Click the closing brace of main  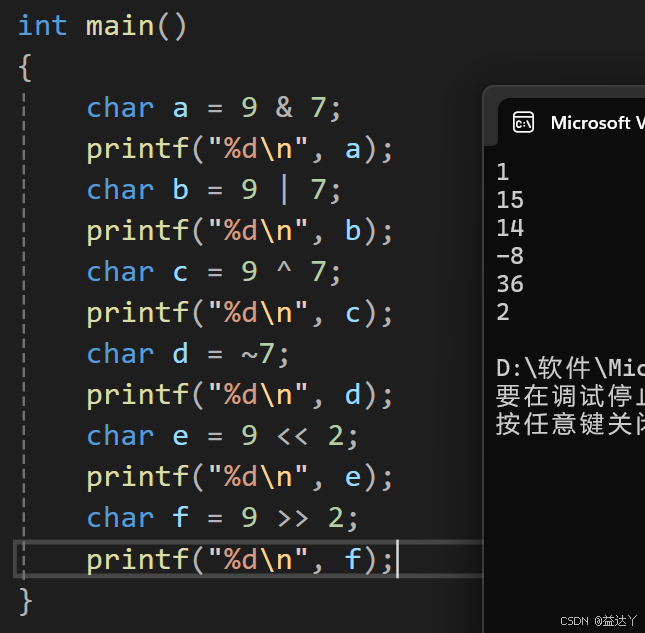(25, 601)
